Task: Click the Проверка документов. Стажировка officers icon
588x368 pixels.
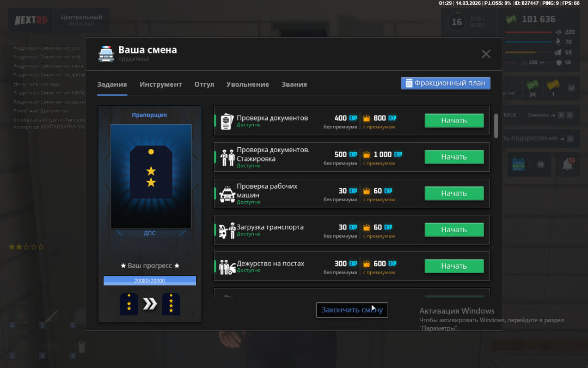Action: (226, 158)
